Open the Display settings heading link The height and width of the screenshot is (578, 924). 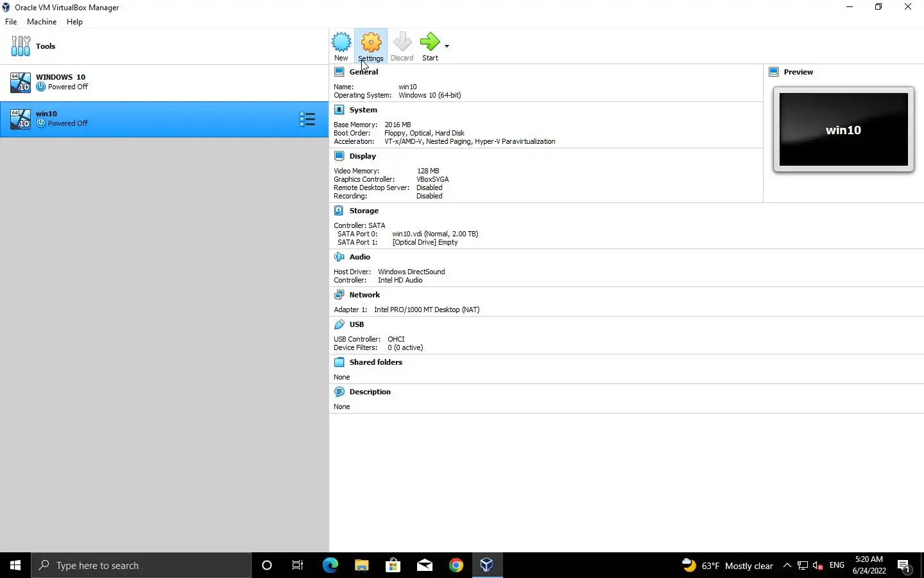[363, 156]
